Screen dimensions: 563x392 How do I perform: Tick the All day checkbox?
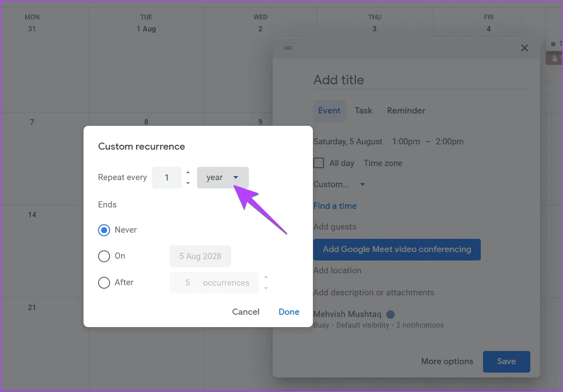(319, 163)
